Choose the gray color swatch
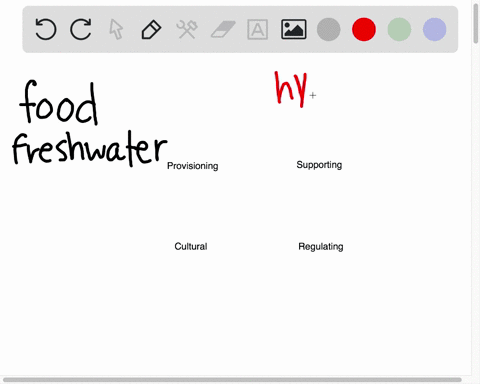The image size is (480, 384). point(329,29)
